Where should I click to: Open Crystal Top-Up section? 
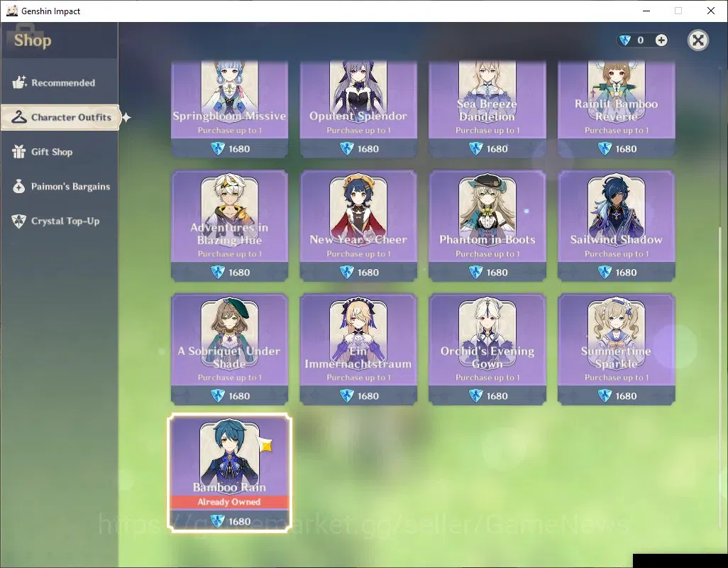click(60, 221)
